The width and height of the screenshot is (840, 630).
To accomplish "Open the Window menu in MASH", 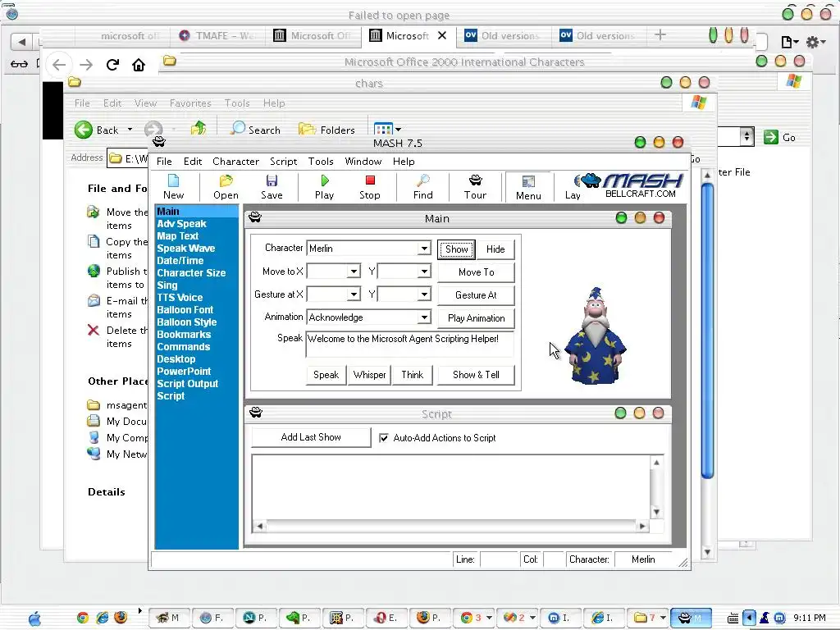I will point(363,162).
